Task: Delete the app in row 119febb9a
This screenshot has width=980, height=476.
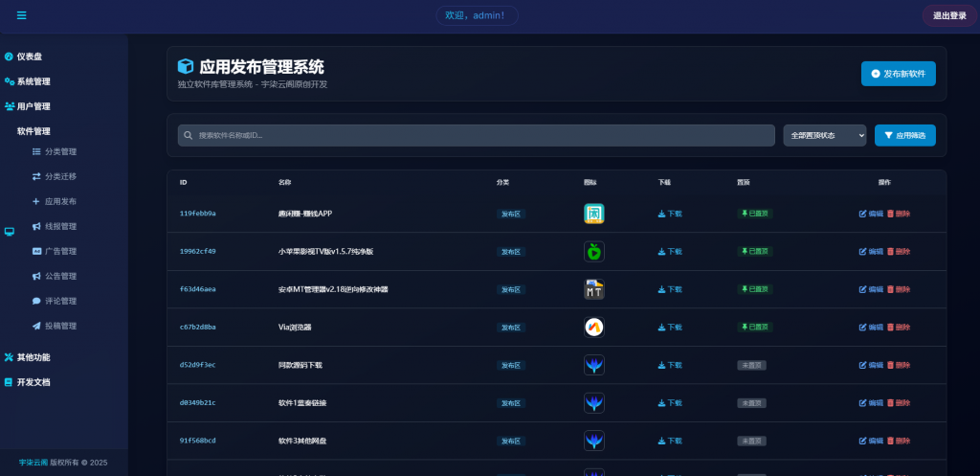Action: coord(899,214)
